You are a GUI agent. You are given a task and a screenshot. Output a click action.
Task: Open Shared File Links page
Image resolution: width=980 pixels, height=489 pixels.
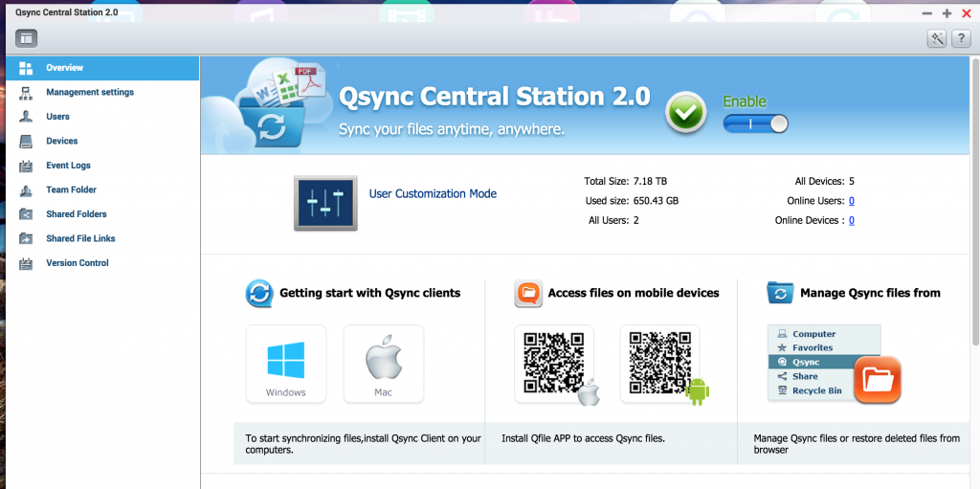pyautogui.click(x=81, y=238)
